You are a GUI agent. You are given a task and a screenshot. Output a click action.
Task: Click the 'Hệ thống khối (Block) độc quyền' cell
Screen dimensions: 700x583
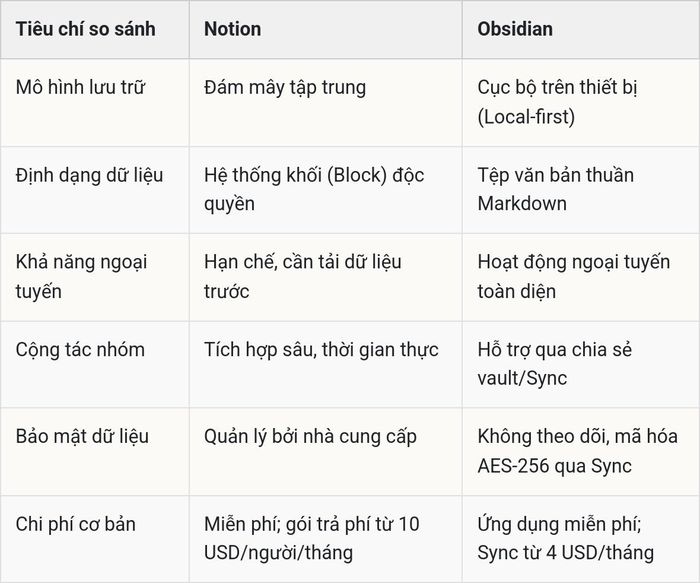tap(314, 189)
